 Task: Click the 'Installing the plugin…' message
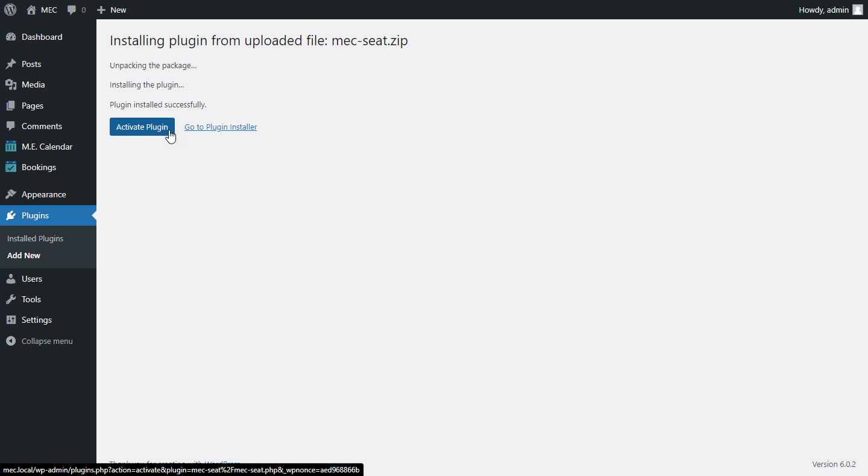point(146,85)
